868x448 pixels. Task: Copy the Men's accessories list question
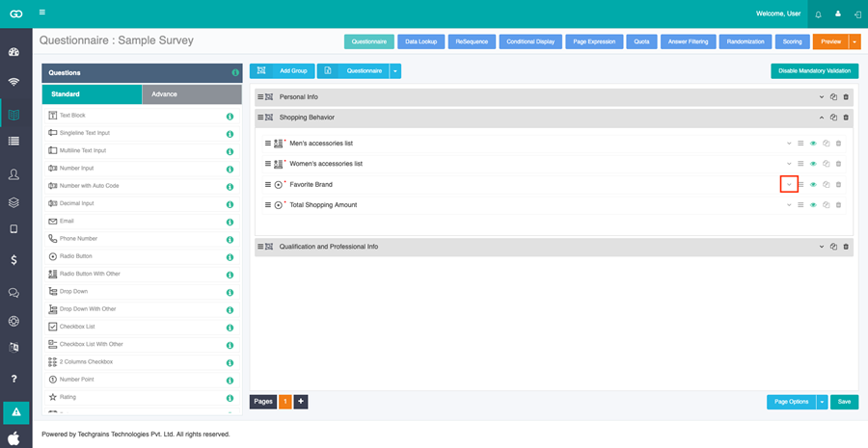[x=826, y=144]
